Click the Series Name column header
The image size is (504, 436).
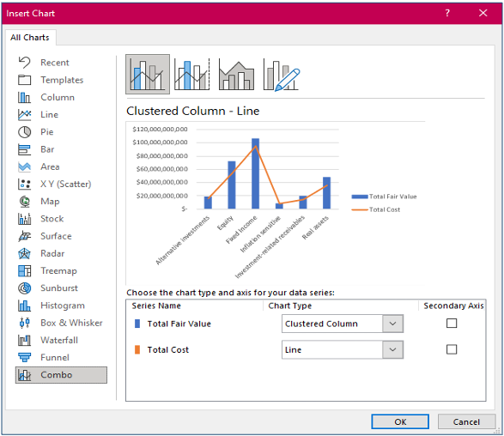(156, 306)
